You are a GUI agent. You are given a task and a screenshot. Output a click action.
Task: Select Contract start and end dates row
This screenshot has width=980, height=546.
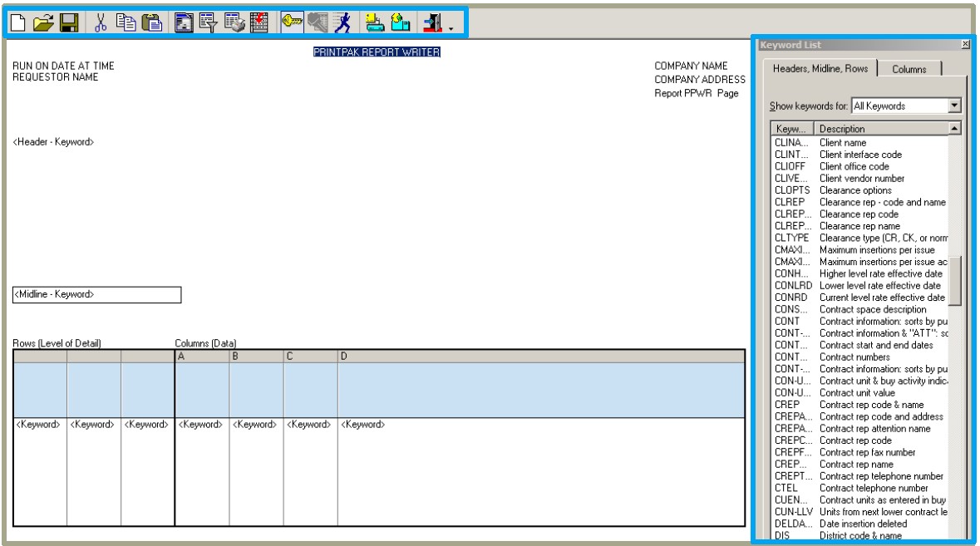click(x=860, y=345)
